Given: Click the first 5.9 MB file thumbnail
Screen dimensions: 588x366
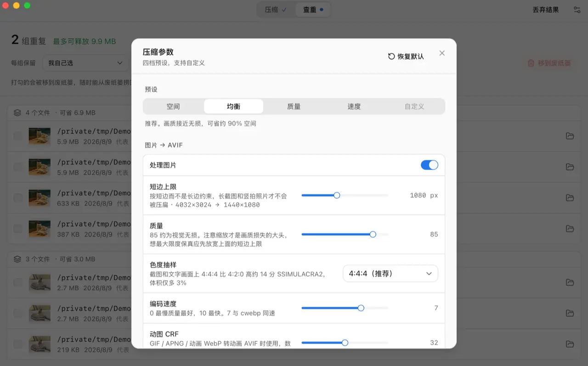Looking at the screenshot, I should pos(40,136).
